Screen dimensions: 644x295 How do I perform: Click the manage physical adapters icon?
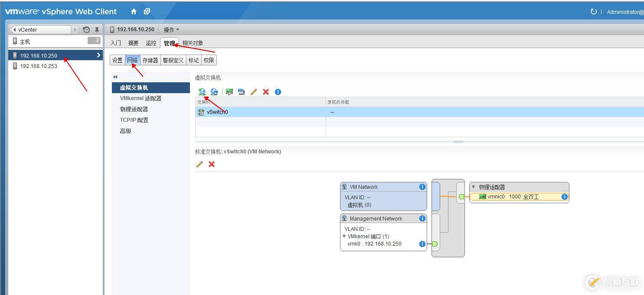coord(229,92)
